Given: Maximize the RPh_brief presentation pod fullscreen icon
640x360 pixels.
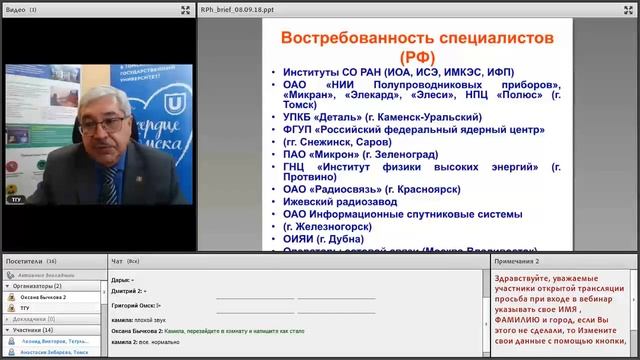Looking at the screenshot, I should pyautogui.click(x=628, y=10).
